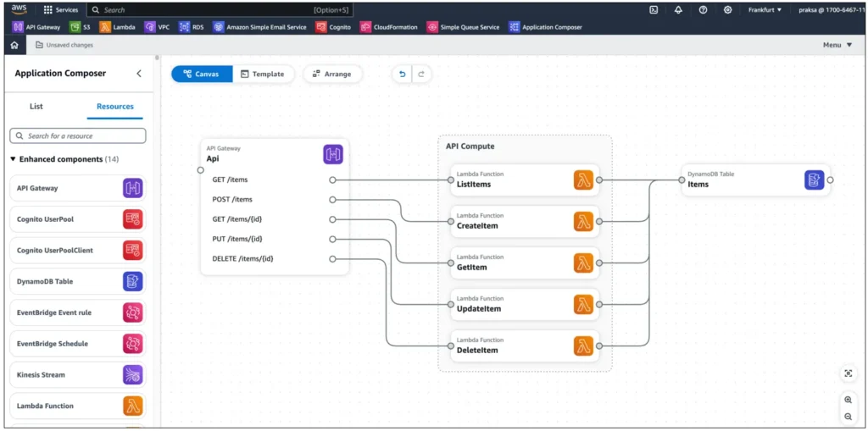
Task: Focus the Search for a resource field
Action: tap(78, 135)
